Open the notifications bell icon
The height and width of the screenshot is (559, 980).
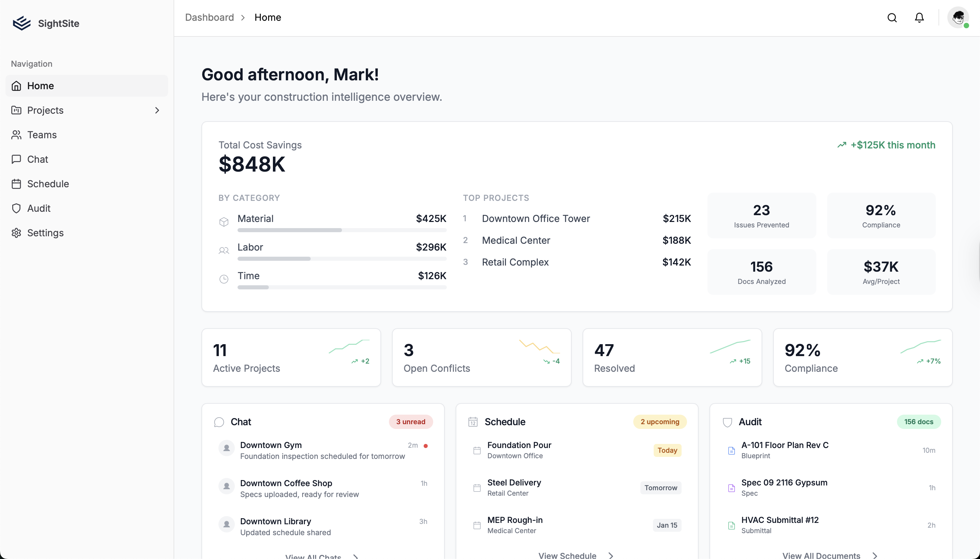tap(919, 18)
